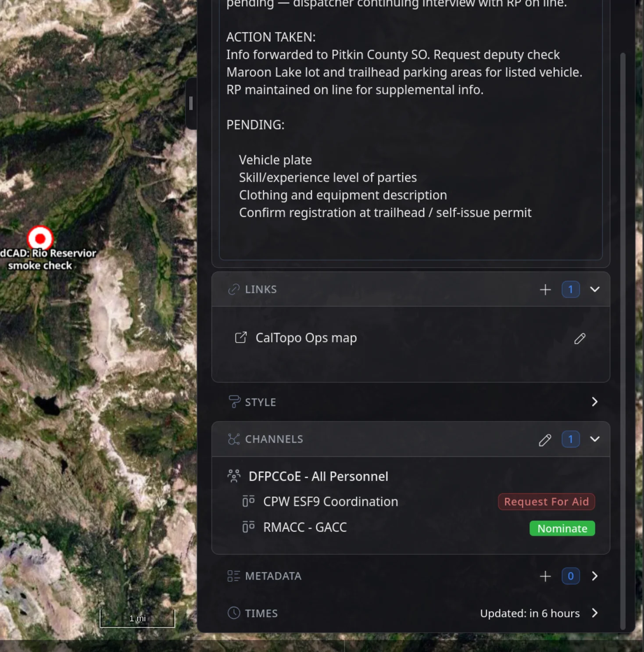The image size is (644, 652).
Task: Click the Channels section icon
Action: click(x=234, y=439)
